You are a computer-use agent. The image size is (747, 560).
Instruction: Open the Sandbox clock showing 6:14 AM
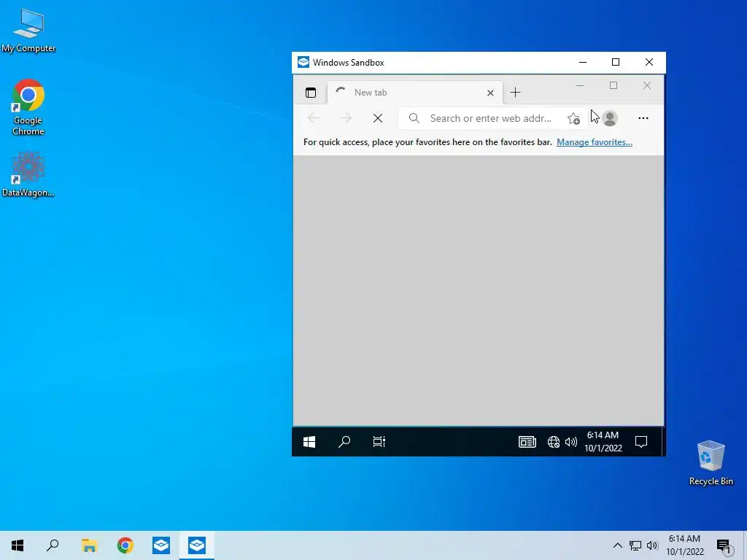coord(603,442)
